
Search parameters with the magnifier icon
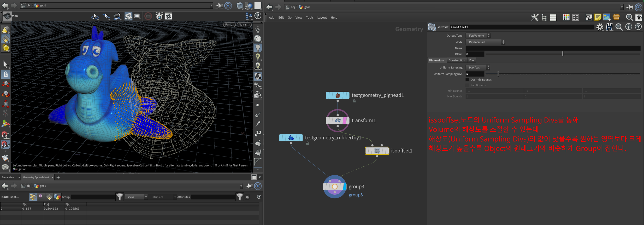[619, 27]
